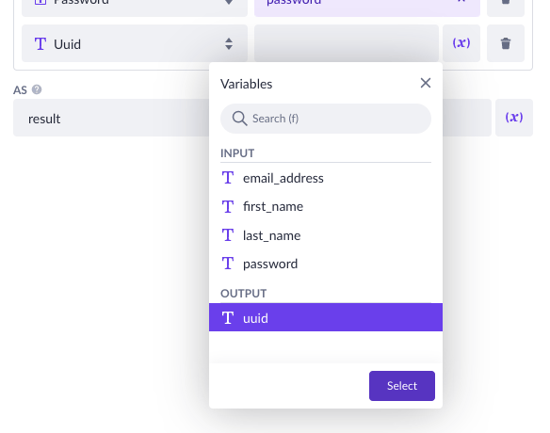Close the Variables popup

(425, 83)
